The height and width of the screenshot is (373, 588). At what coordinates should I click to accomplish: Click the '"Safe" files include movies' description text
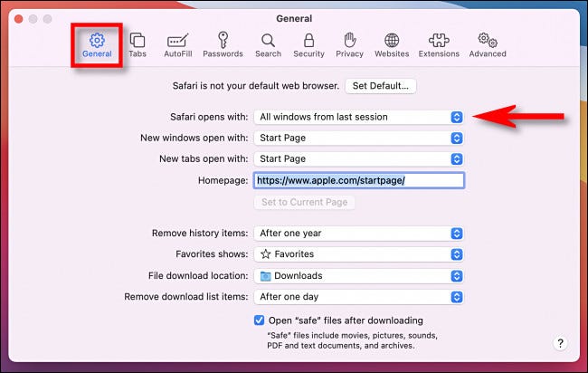(x=352, y=340)
